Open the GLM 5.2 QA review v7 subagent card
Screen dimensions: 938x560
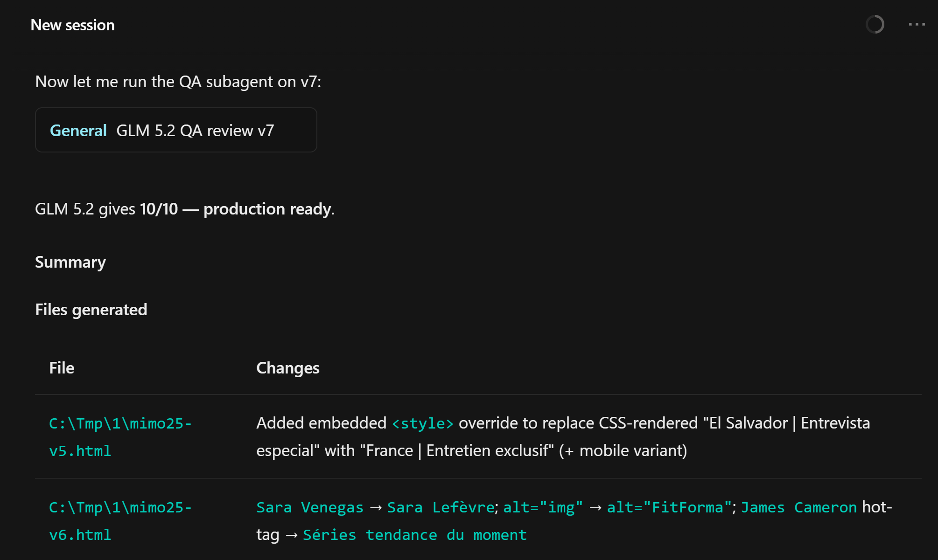tap(176, 130)
